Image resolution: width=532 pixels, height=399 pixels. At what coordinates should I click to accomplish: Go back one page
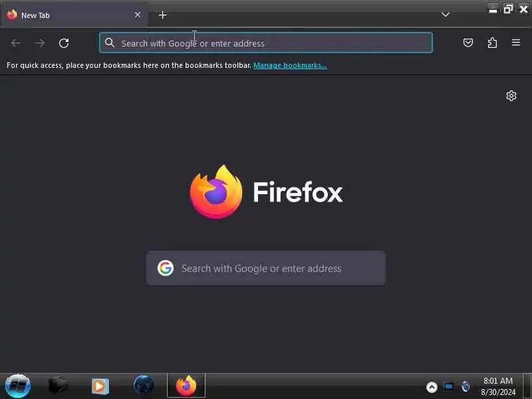[15, 43]
